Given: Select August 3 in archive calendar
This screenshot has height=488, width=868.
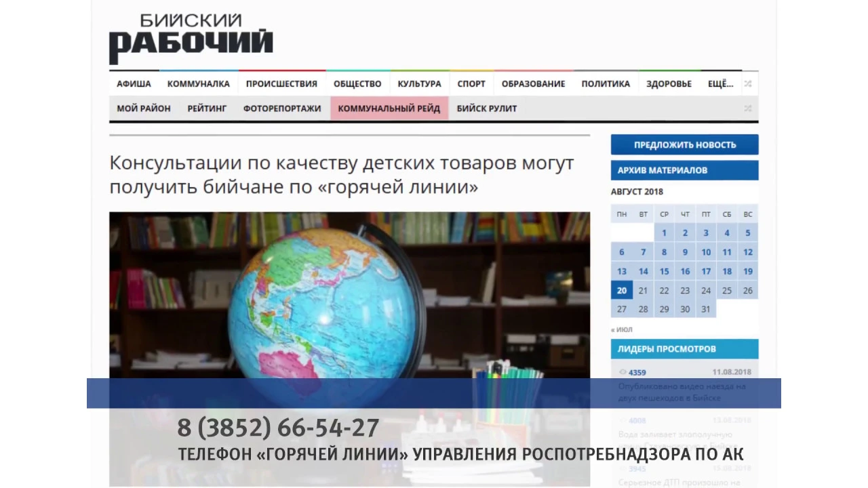Looking at the screenshot, I should coord(706,232).
